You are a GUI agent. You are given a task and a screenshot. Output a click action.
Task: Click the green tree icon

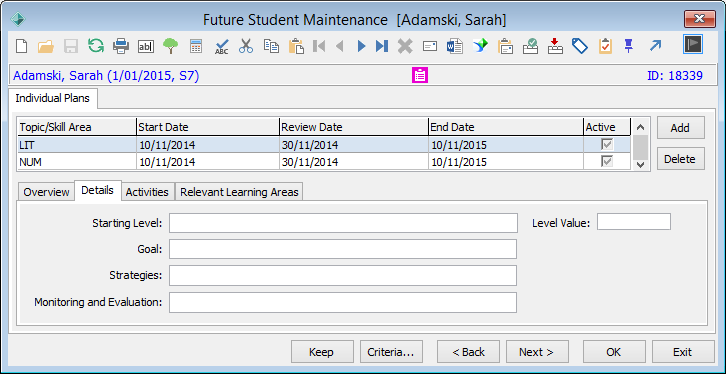tap(171, 46)
